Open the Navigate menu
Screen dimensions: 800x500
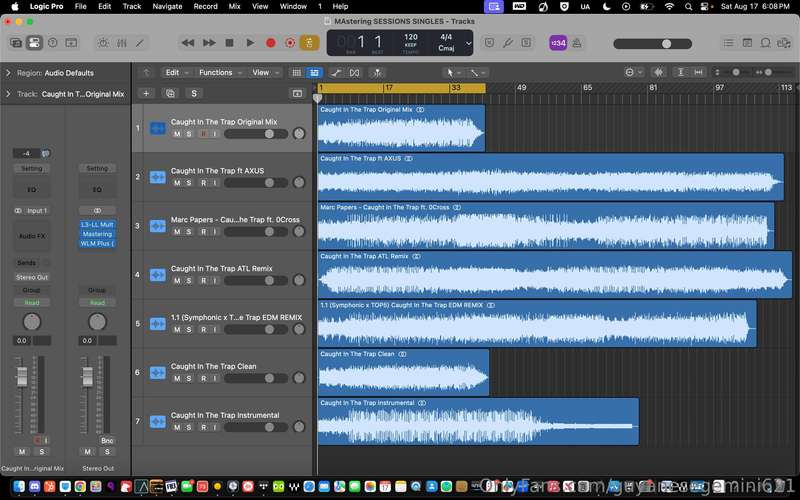pyautogui.click(x=167, y=7)
